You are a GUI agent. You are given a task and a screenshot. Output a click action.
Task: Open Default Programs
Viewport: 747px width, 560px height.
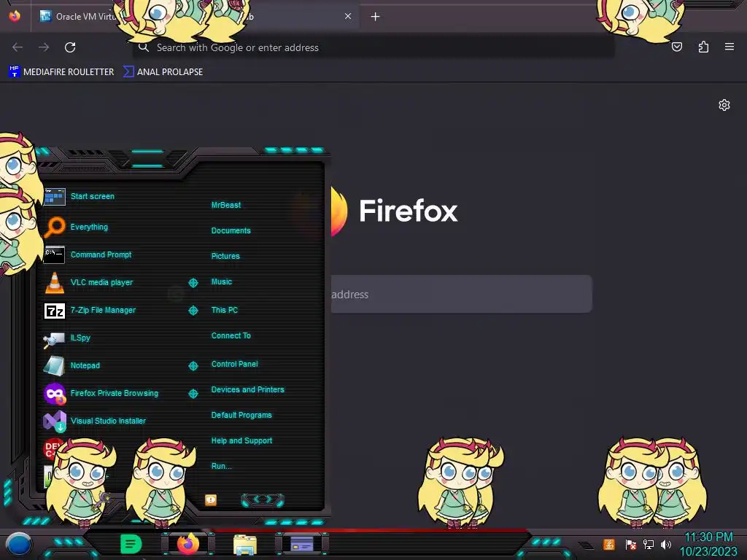coord(241,415)
